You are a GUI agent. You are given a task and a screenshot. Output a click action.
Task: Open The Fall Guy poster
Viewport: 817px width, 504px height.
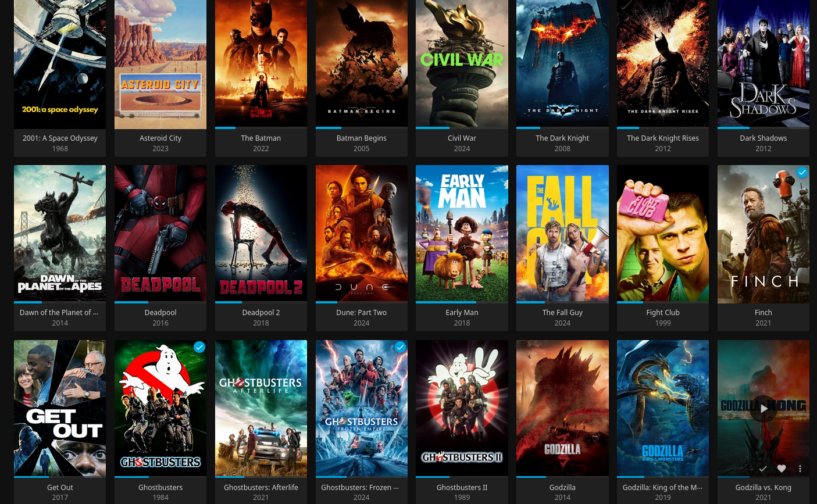562,233
